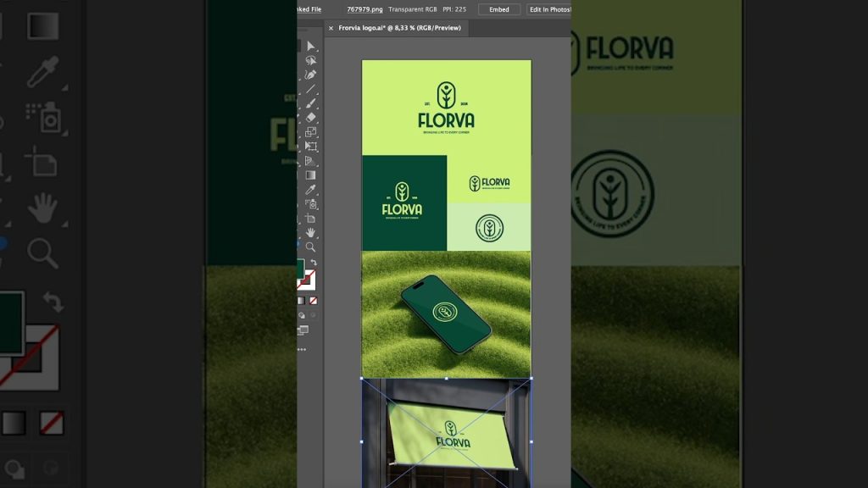Select the Scale tool
The image size is (868, 488).
(310, 131)
